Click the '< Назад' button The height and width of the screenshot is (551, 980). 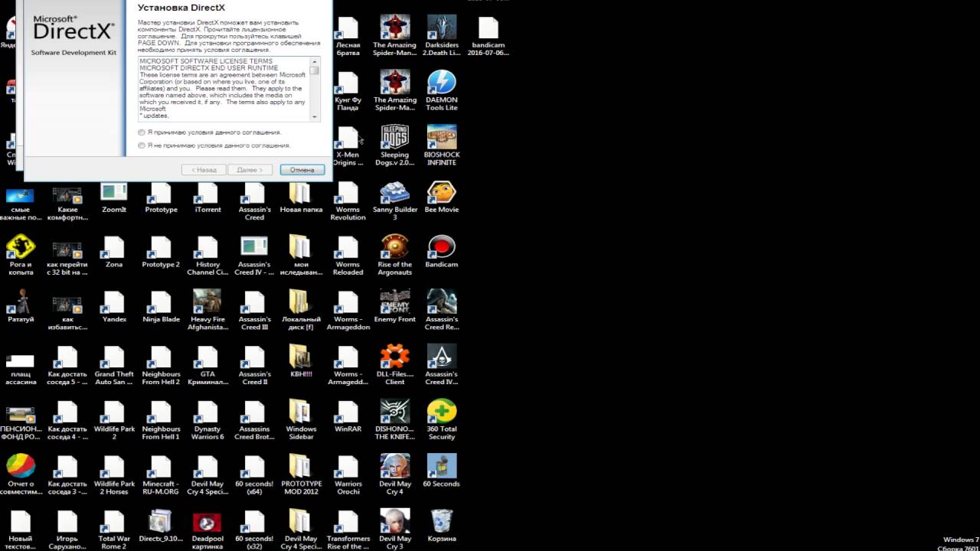(x=204, y=170)
